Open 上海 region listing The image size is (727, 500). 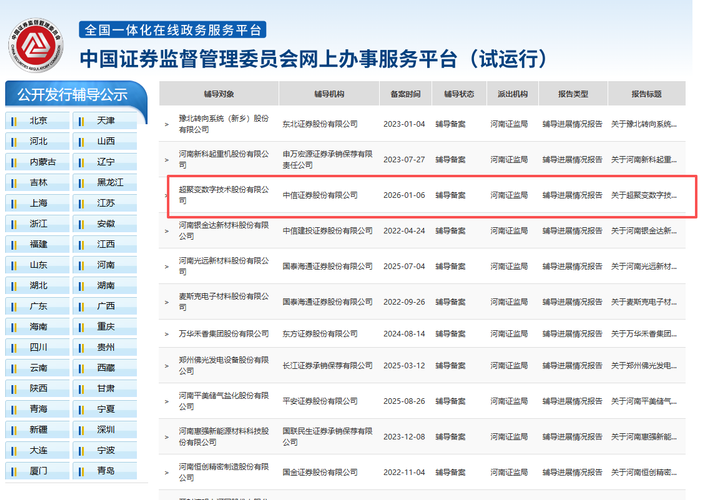point(38,203)
